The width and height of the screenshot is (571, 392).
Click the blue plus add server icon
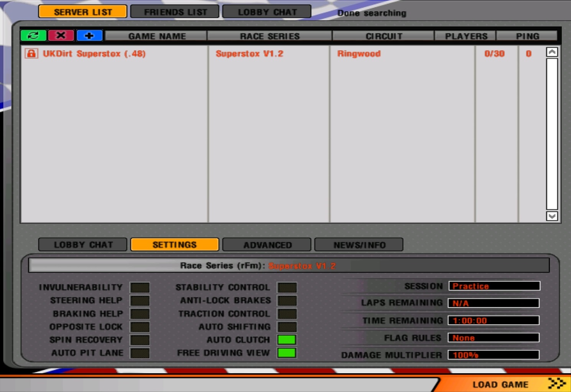tap(89, 36)
